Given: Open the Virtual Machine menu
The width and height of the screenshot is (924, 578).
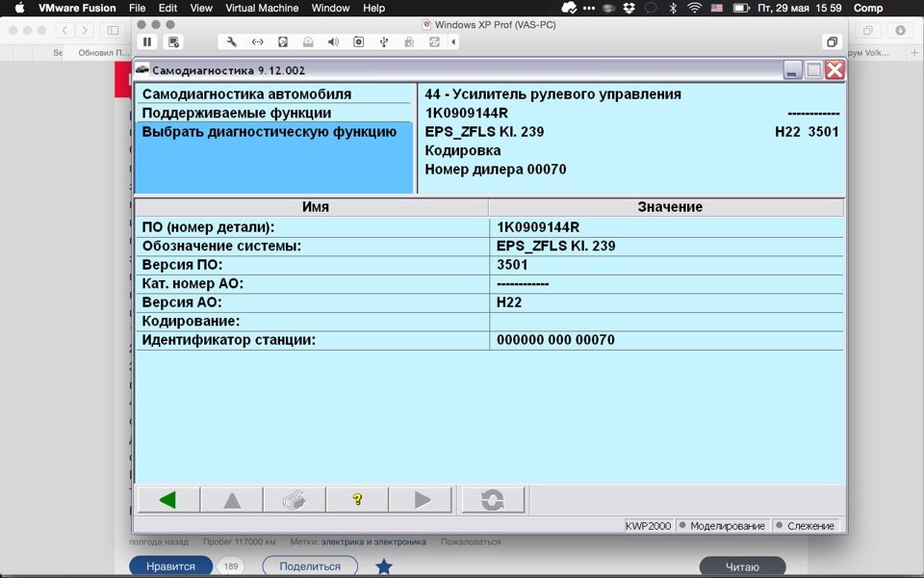Looking at the screenshot, I should point(262,9).
